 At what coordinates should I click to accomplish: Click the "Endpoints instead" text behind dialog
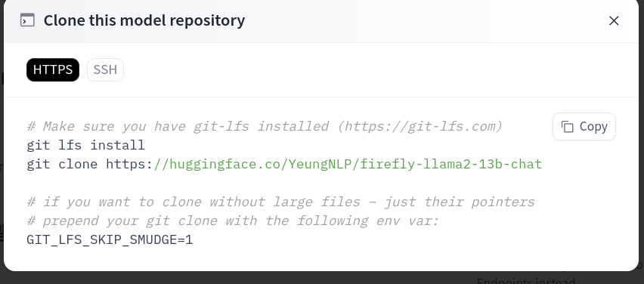click(x=525, y=281)
